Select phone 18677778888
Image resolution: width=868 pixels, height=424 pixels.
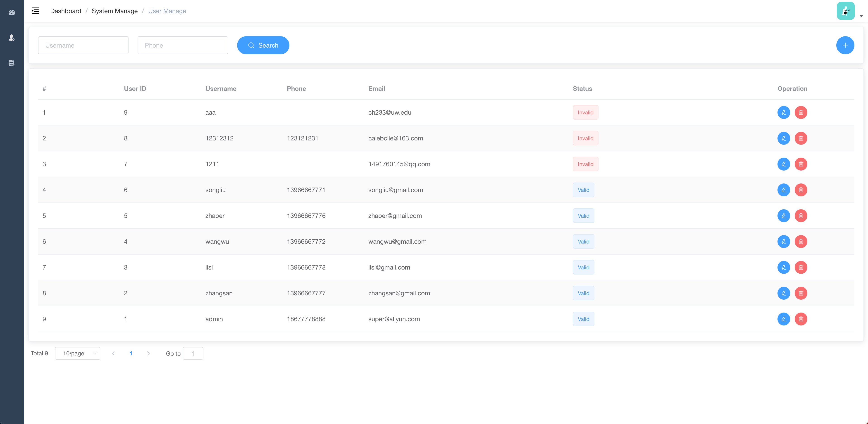[x=306, y=319]
